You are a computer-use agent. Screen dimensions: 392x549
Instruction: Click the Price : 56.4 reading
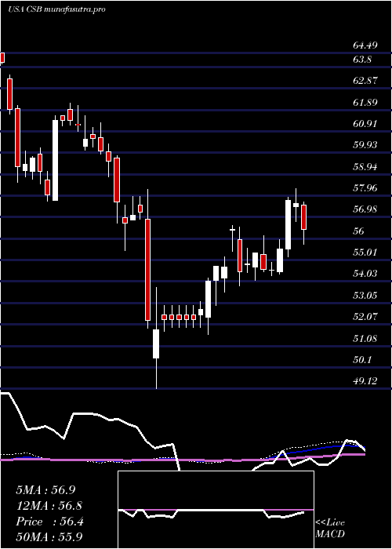point(49,522)
